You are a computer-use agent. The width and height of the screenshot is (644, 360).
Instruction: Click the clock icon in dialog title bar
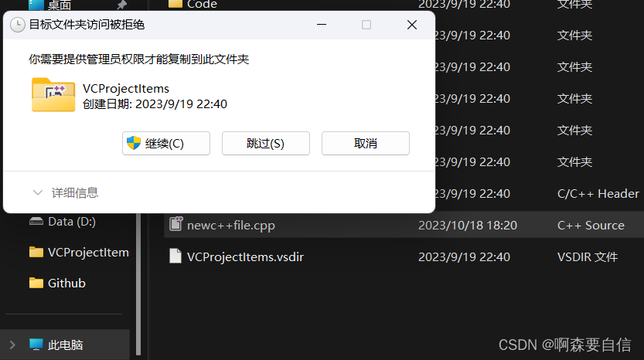point(18,25)
